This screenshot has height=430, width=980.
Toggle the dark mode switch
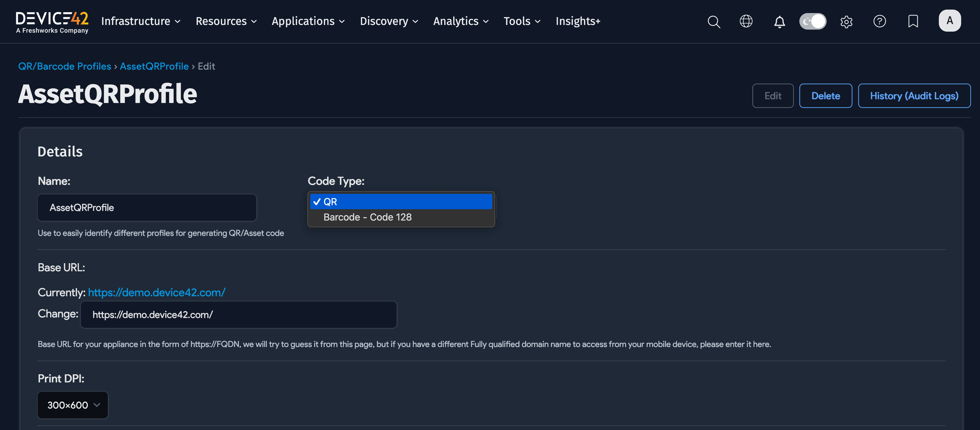click(813, 21)
